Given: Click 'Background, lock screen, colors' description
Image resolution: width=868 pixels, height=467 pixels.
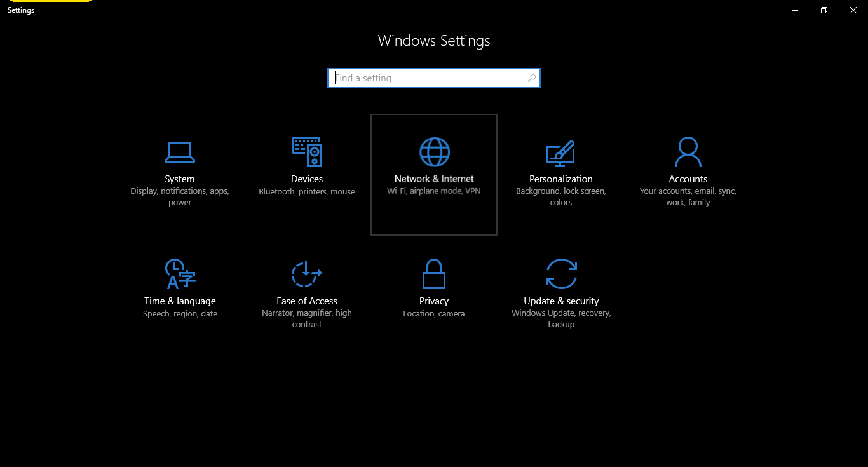Looking at the screenshot, I should [x=561, y=197].
